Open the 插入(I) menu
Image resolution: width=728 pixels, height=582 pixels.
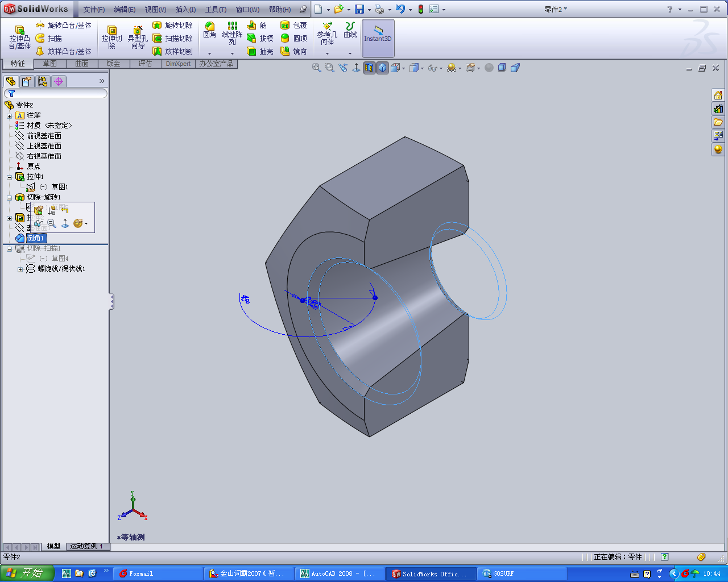[185, 10]
